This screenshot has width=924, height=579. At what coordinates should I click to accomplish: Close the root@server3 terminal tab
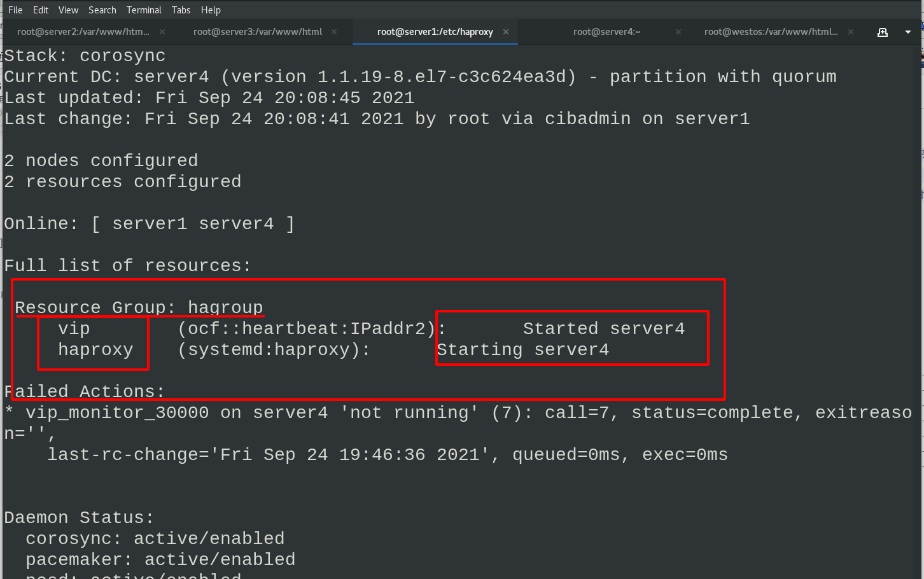pyautogui.click(x=334, y=32)
